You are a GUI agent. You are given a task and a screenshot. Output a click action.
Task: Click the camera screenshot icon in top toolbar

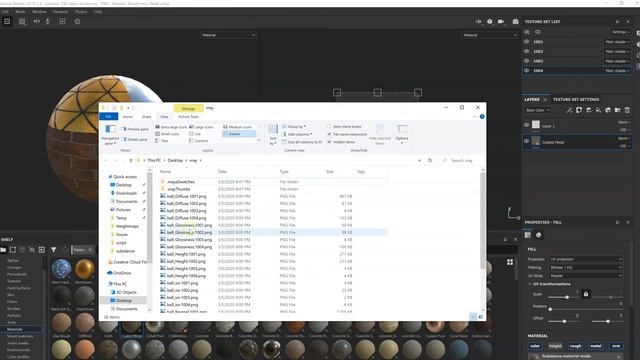click(x=516, y=22)
